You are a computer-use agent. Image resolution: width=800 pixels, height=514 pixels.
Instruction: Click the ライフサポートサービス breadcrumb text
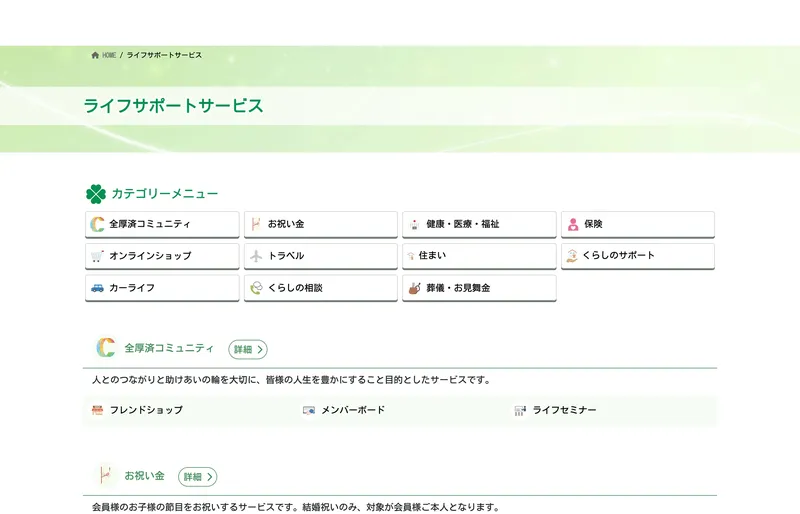pyautogui.click(x=164, y=55)
